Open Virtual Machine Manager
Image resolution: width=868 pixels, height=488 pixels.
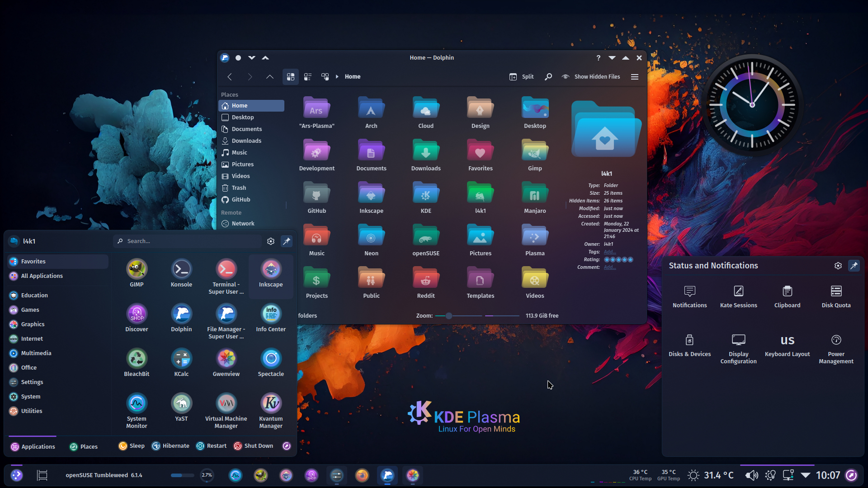pyautogui.click(x=226, y=404)
